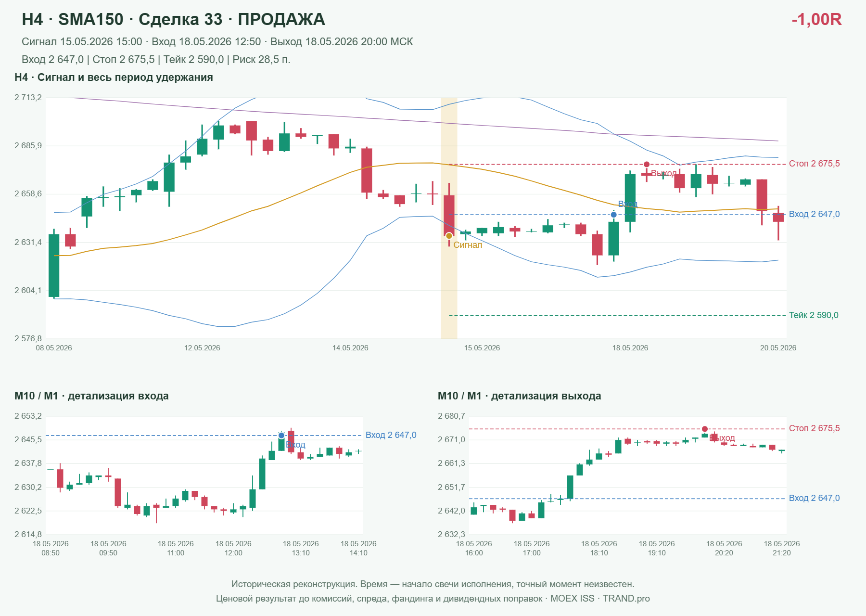Click the 08:50 time label in entry detail
866x616 pixels.
coord(51,553)
